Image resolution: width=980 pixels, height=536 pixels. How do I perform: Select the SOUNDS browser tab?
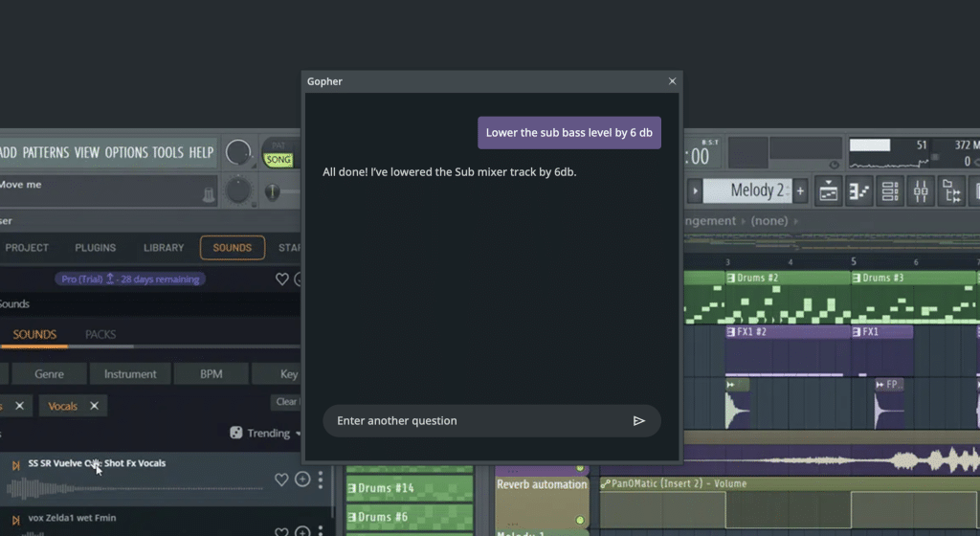coord(233,248)
